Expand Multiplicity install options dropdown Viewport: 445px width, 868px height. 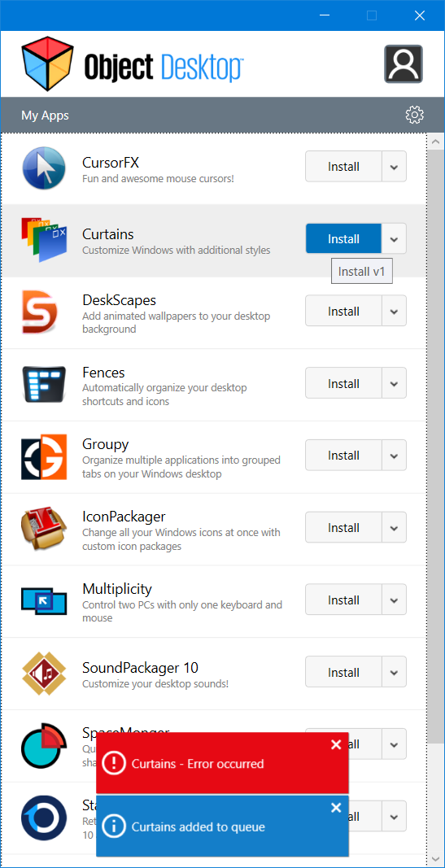tap(394, 600)
